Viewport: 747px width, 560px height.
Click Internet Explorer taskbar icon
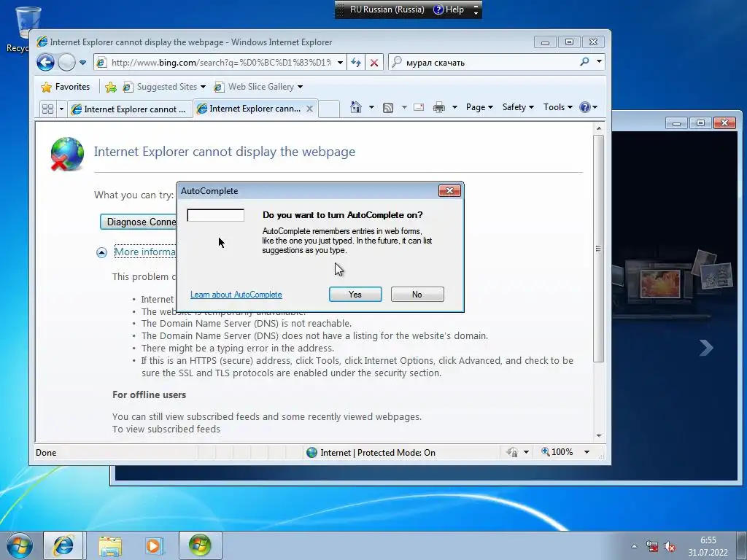click(63, 545)
